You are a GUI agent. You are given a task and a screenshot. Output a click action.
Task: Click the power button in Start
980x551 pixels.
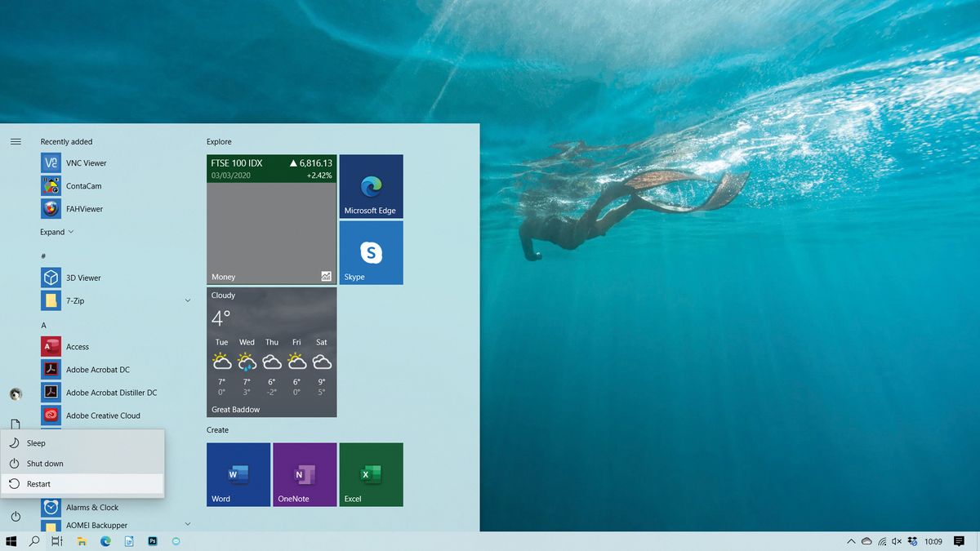coord(16,517)
